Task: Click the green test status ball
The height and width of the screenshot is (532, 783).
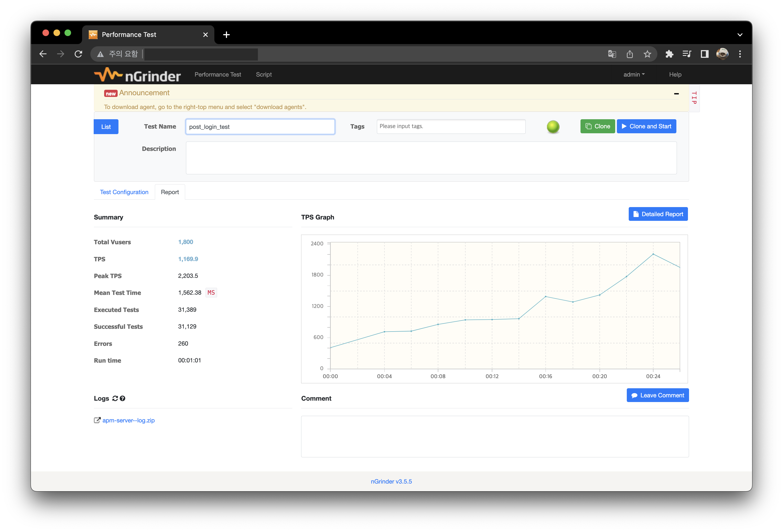Action: (553, 127)
